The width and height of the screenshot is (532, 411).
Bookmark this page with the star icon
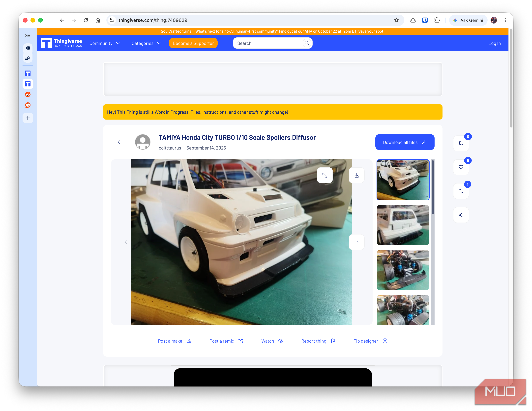point(396,20)
